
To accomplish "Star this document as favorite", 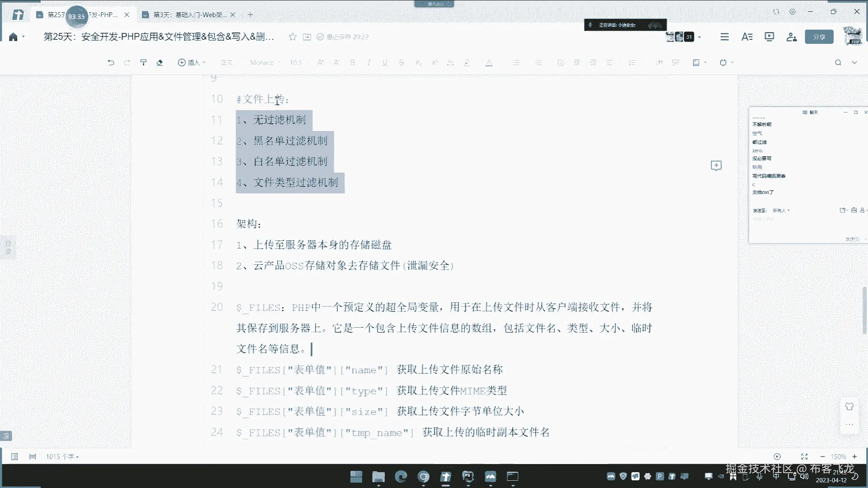I will point(292,37).
